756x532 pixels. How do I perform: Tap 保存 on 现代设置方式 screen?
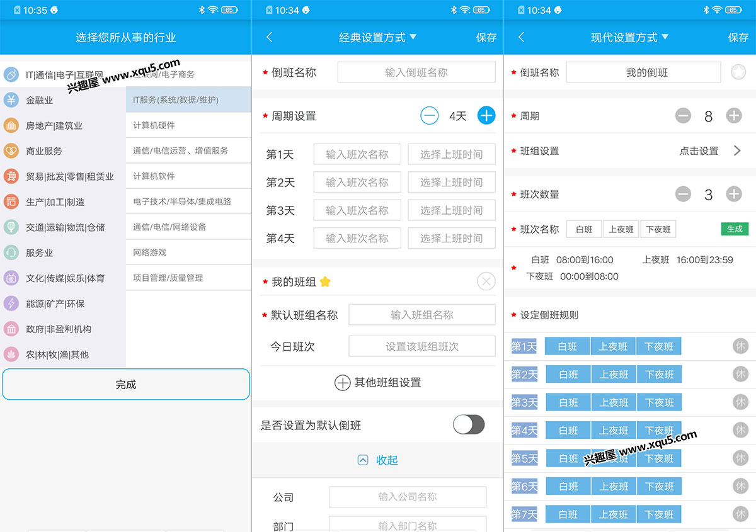[738, 38]
